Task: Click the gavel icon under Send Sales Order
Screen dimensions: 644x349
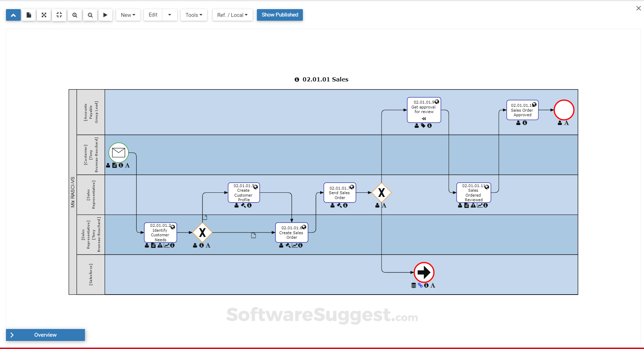Action: (x=338, y=205)
